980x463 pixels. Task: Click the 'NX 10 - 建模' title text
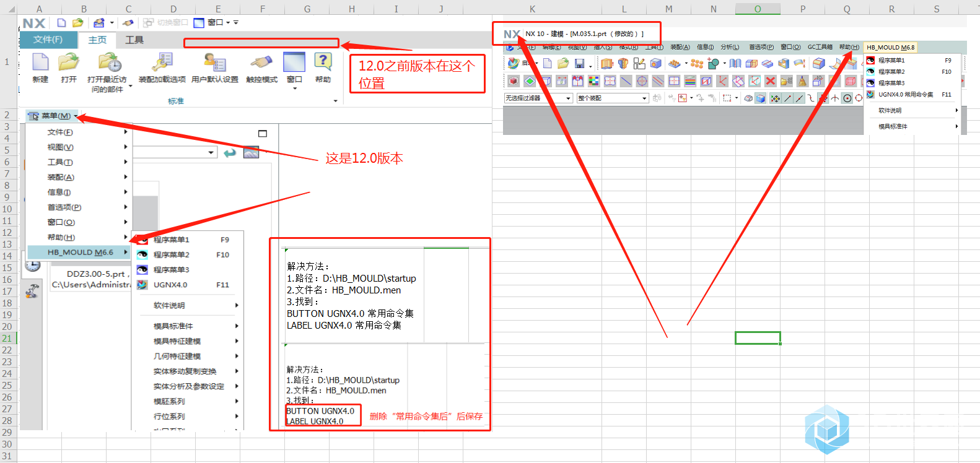click(545, 33)
